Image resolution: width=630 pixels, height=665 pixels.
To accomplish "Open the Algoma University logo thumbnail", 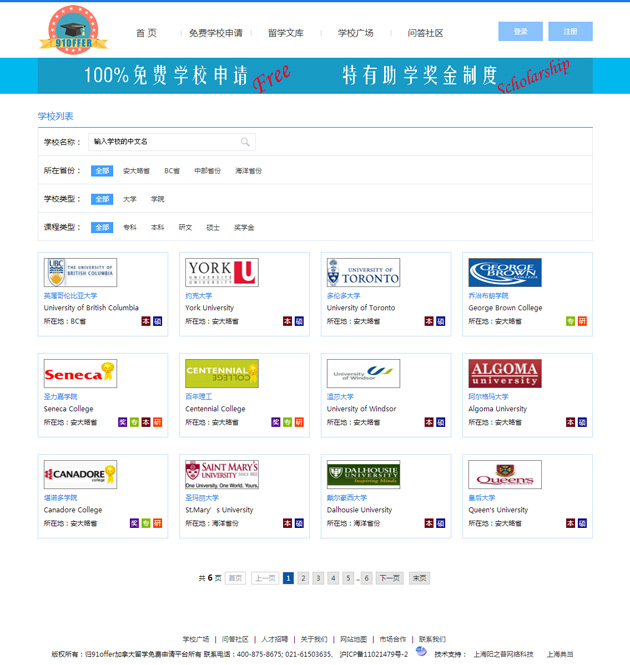I will [x=505, y=373].
